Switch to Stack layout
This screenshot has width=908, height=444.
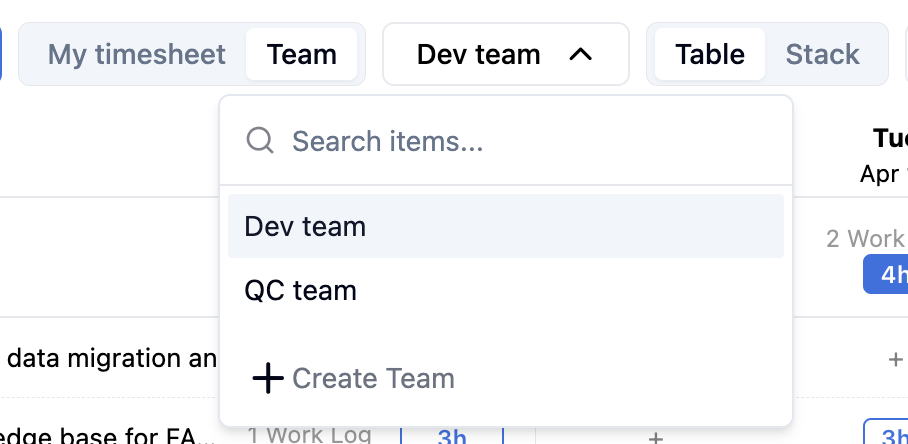tap(822, 54)
